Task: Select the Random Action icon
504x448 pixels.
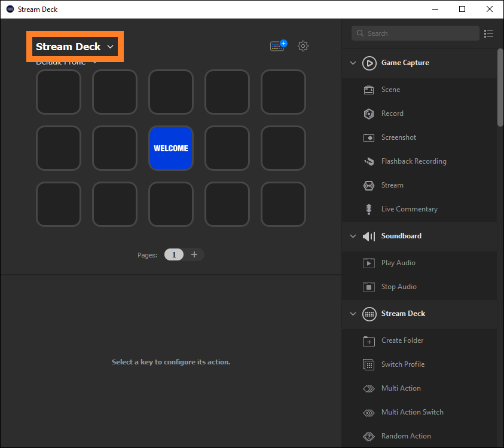Action: (x=369, y=437)
